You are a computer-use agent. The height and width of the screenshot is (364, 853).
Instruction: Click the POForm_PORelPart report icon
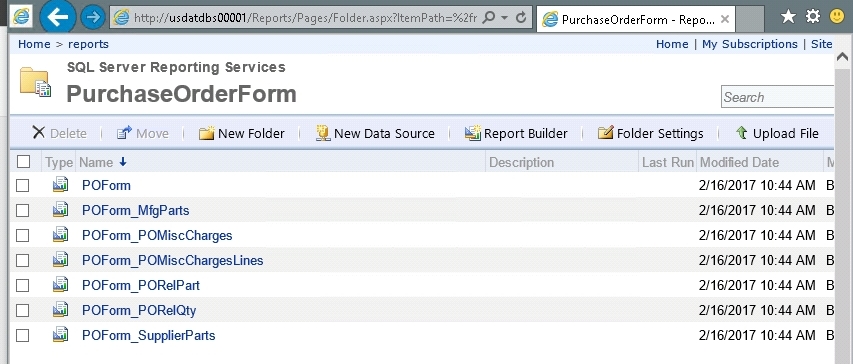60,285
